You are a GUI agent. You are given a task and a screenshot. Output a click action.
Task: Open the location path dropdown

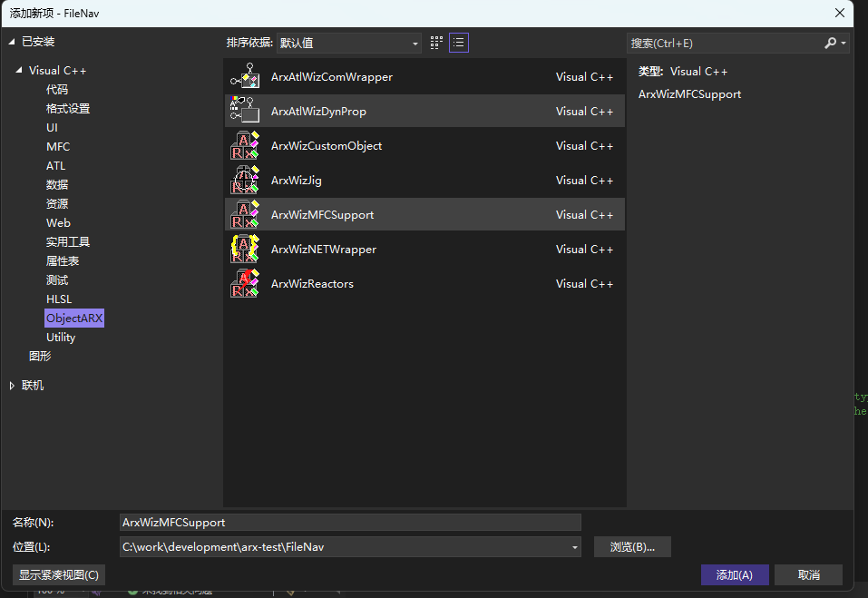click(x=574, y=547)
